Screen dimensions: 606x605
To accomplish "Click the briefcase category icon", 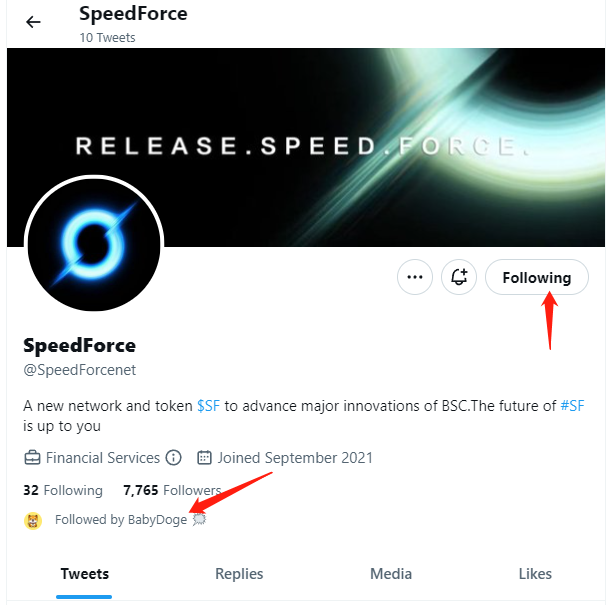I will (32, 458).
